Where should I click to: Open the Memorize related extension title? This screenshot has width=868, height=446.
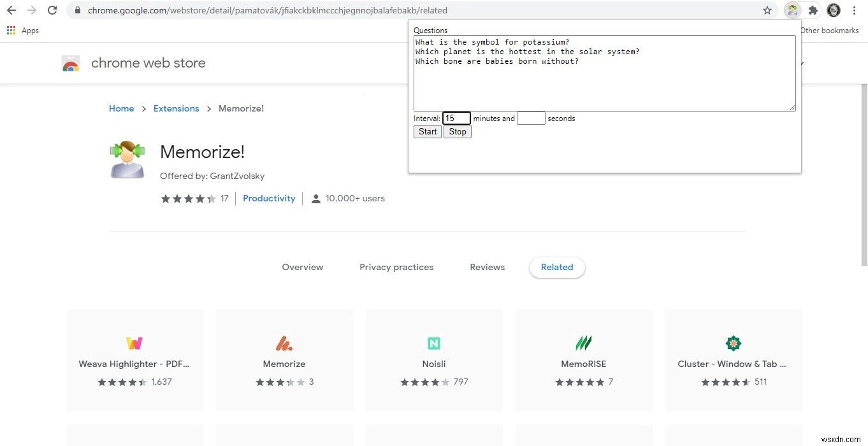click(284, 364)
